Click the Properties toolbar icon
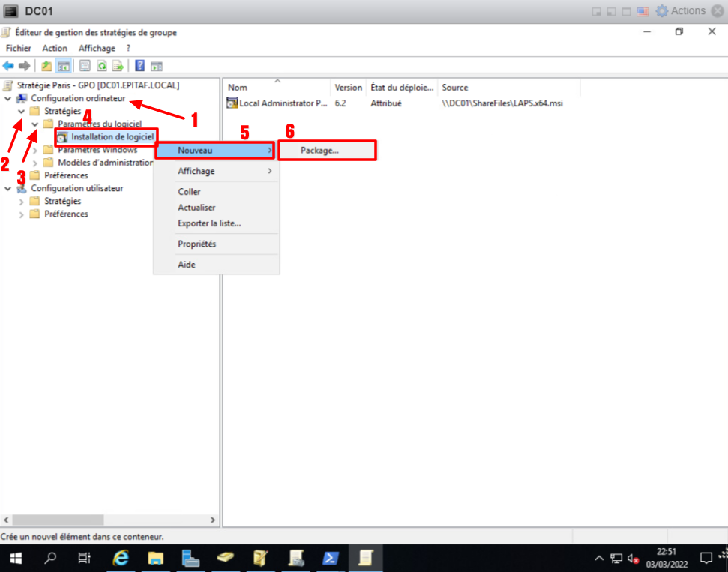This screenshot has height=572, width=728. pos(85,66)
